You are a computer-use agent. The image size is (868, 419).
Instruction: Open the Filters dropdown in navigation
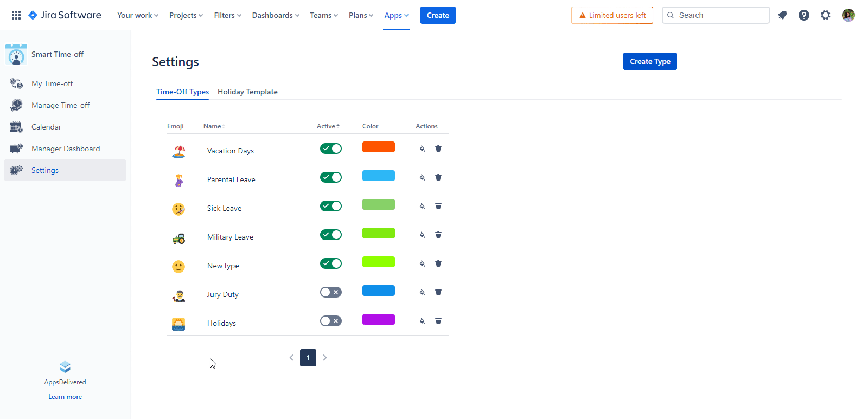[227, 15]
